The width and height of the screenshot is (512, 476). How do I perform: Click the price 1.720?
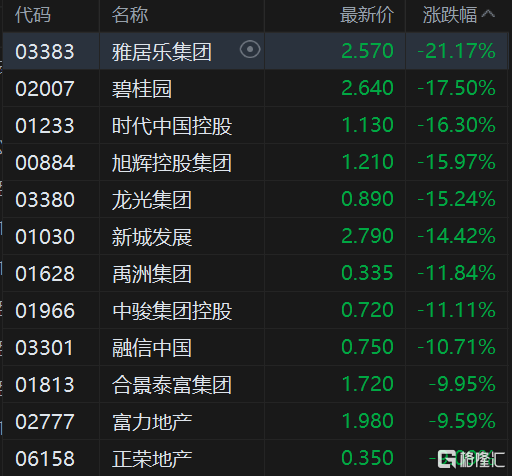(367, 384)
